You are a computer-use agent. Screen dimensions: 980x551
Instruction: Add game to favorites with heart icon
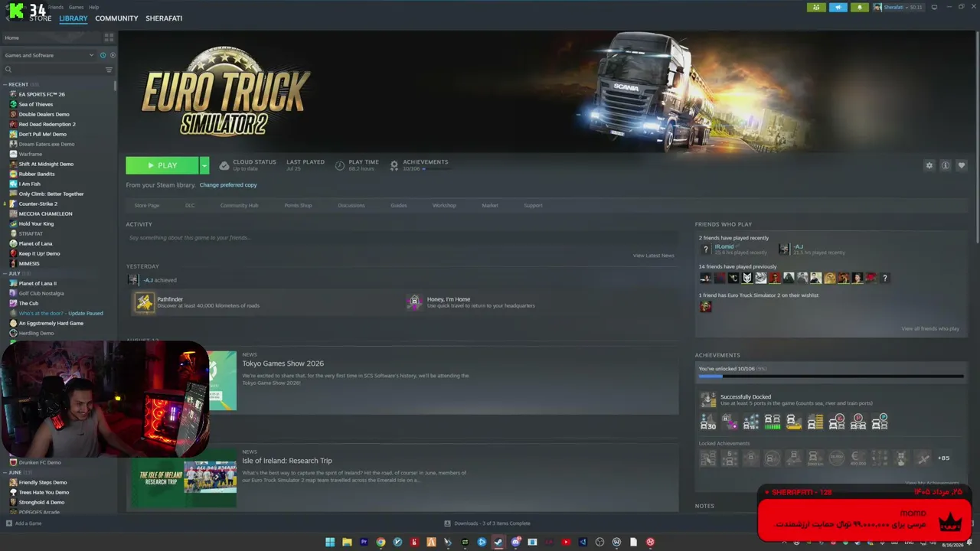point(962,165)
